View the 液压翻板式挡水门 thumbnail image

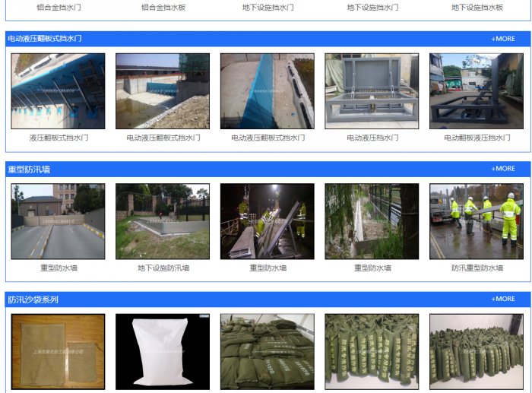point(59,90)
